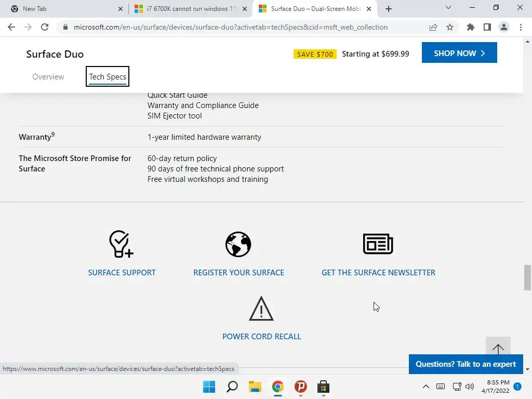
Task: Click the Surface Duo page heading
Action: (x=55, y=54)
